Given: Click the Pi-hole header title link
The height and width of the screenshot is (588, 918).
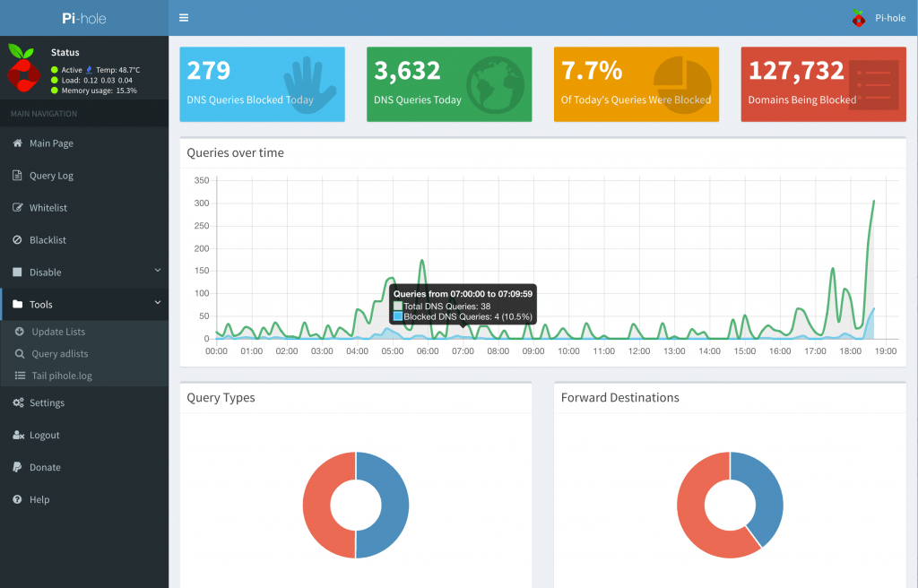Looking at the screenshot, I should [83, 18].
